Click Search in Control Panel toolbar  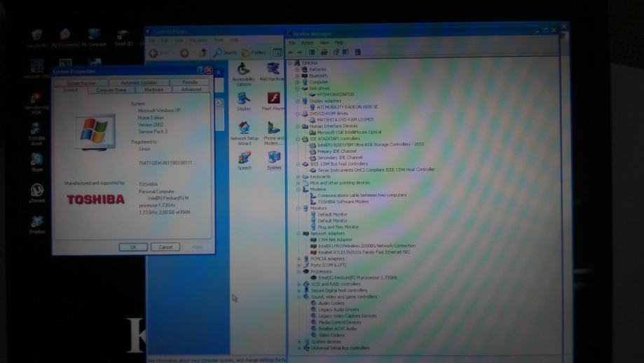225,53
